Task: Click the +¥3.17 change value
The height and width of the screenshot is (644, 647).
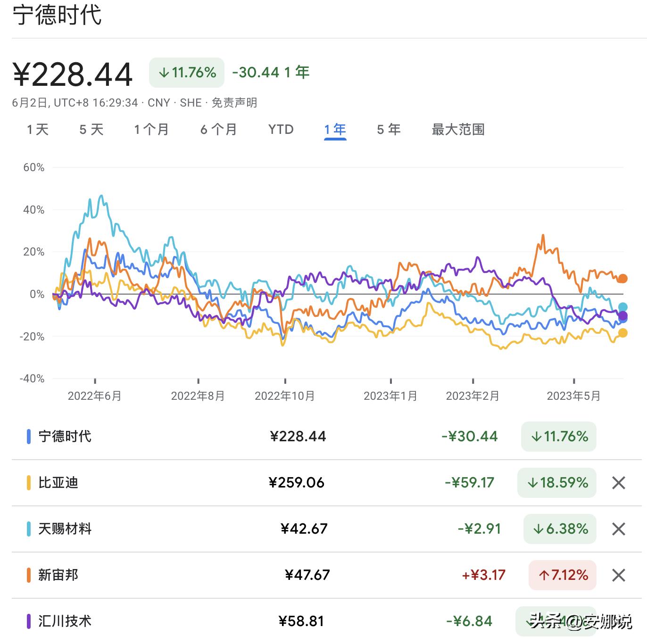Action: (484, 575)
